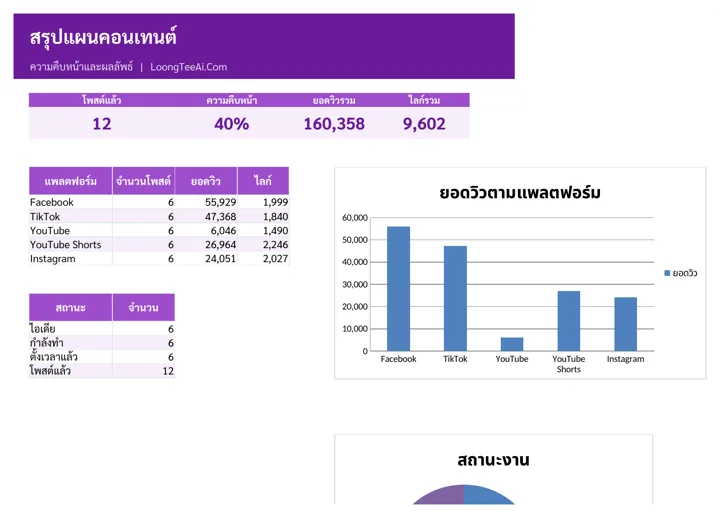Select the count 6 beside กำลังทำ
Screen dimensions: 720x518
point(143,343)
